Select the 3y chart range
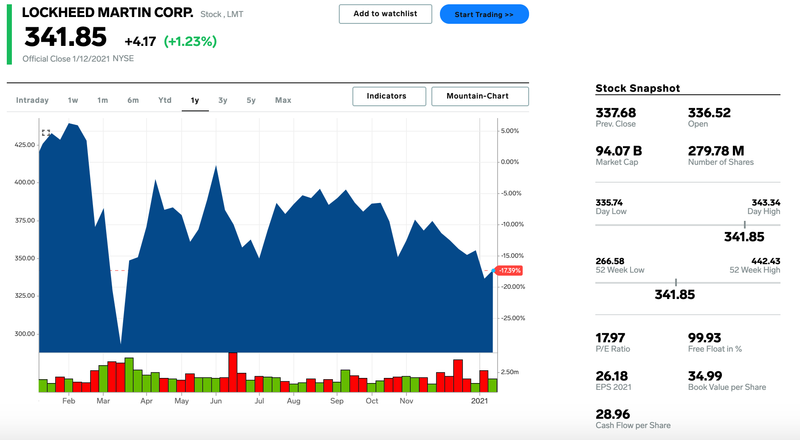Viewport: 800px width, 440px height. coord(222,100)
